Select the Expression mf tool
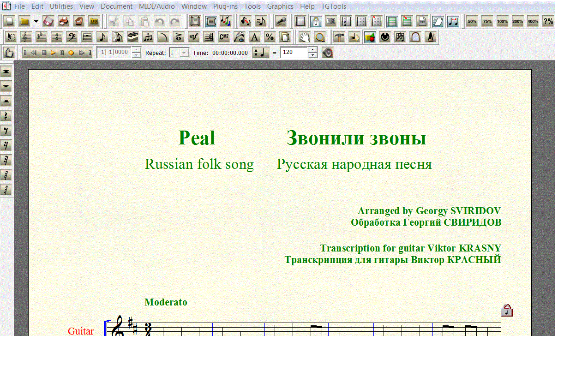The height and width of the screenshot is (377, 588). [x=194, y=37]
